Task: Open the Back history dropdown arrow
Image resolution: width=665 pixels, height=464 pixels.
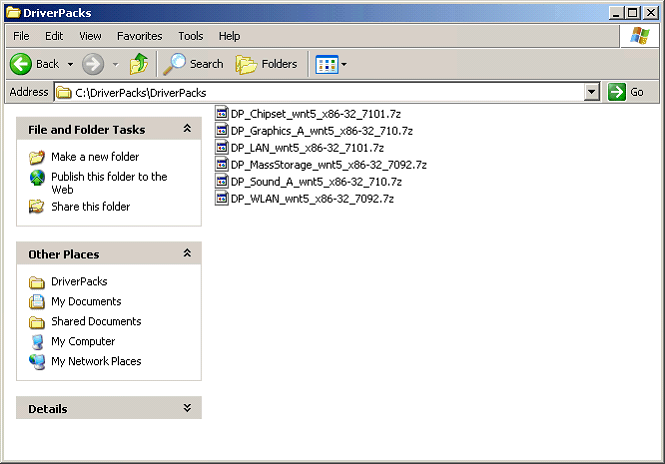Action: [71, 64]
